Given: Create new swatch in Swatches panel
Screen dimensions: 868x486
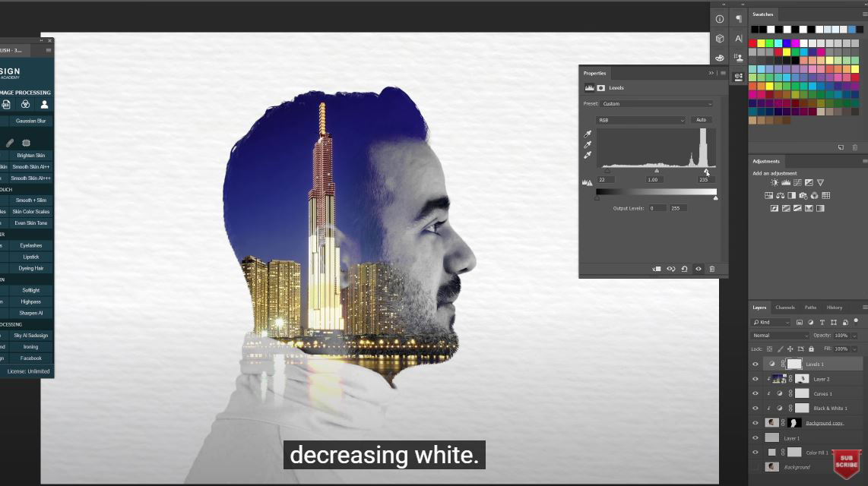Looking at the screenshot, I should pos(841,147).
